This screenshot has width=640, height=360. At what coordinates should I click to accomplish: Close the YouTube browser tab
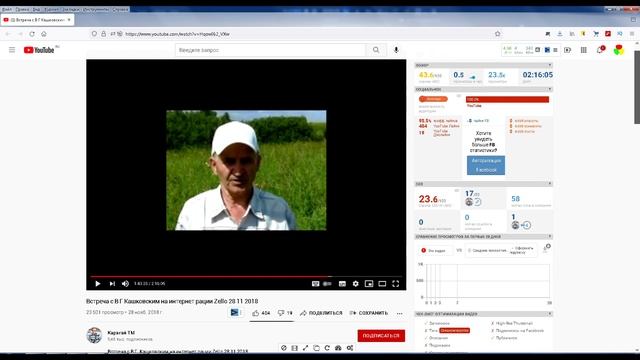coord(69,20)
